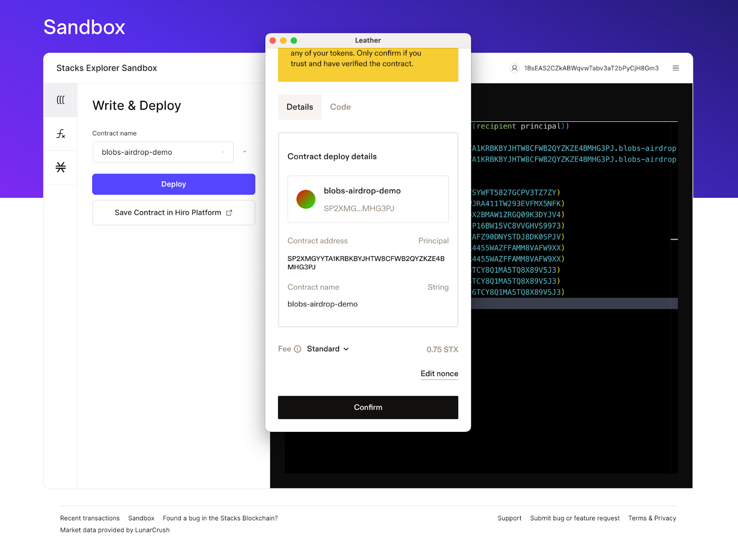Click the Sandbox page heading

84,27
